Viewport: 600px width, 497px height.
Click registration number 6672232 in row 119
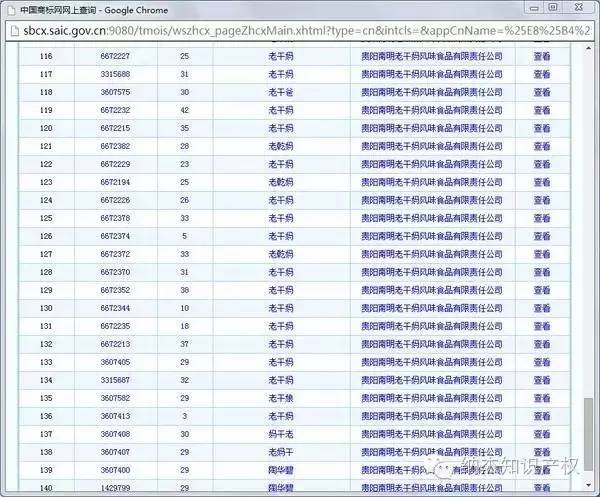115,110
